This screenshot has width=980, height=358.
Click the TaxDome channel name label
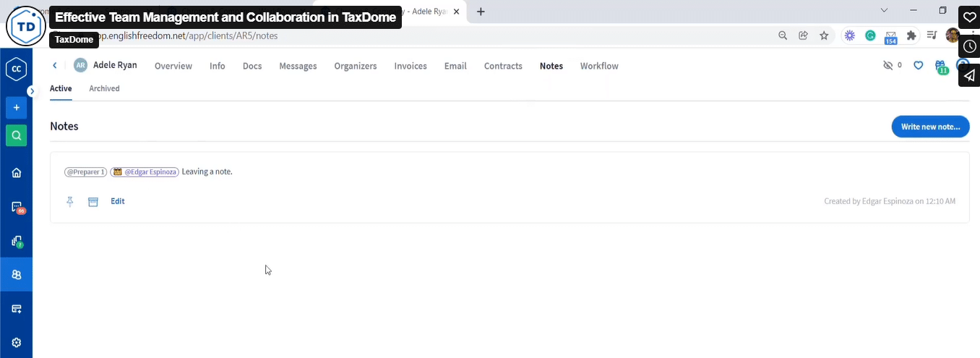tap(74, 40)
